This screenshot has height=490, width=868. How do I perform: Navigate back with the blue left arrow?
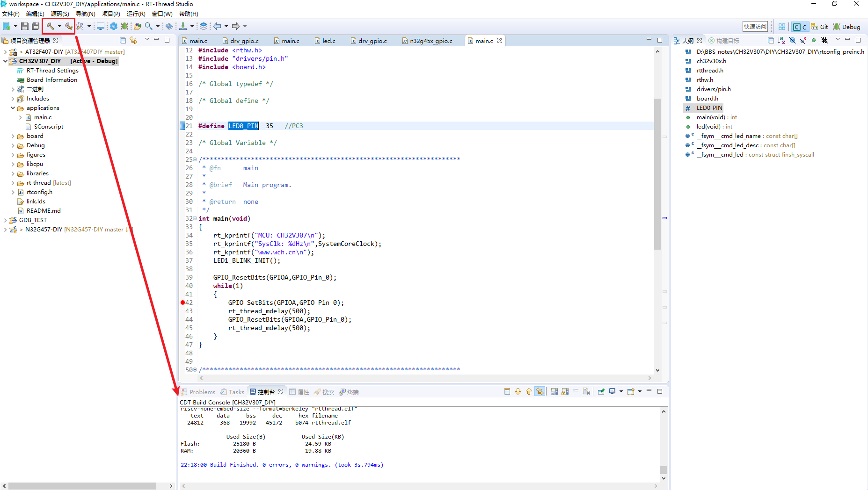coord(218,26)
